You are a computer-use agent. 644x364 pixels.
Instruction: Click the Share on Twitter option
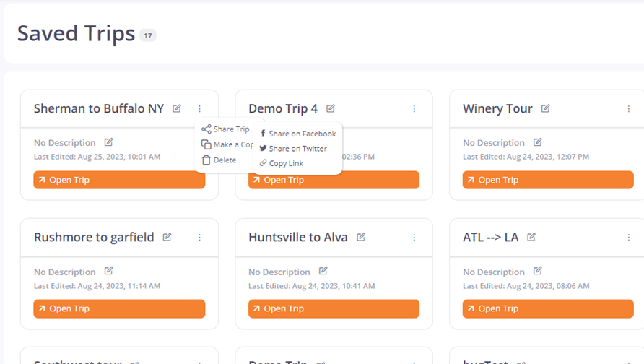[293, 149]
